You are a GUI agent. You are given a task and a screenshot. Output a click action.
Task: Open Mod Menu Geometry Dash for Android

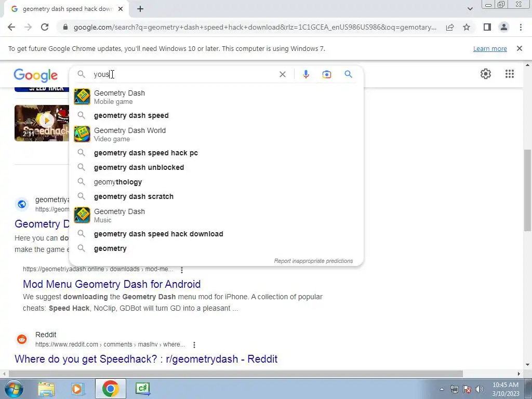112,284
